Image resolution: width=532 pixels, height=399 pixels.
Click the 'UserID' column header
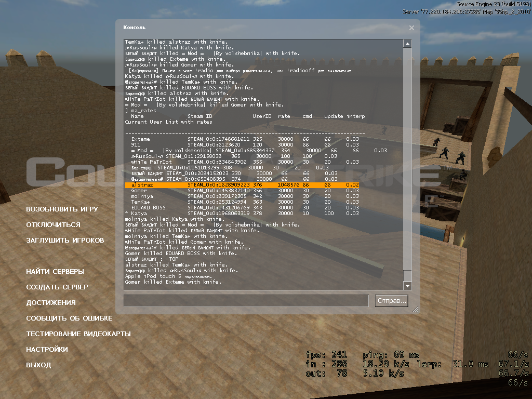[262, 116]
